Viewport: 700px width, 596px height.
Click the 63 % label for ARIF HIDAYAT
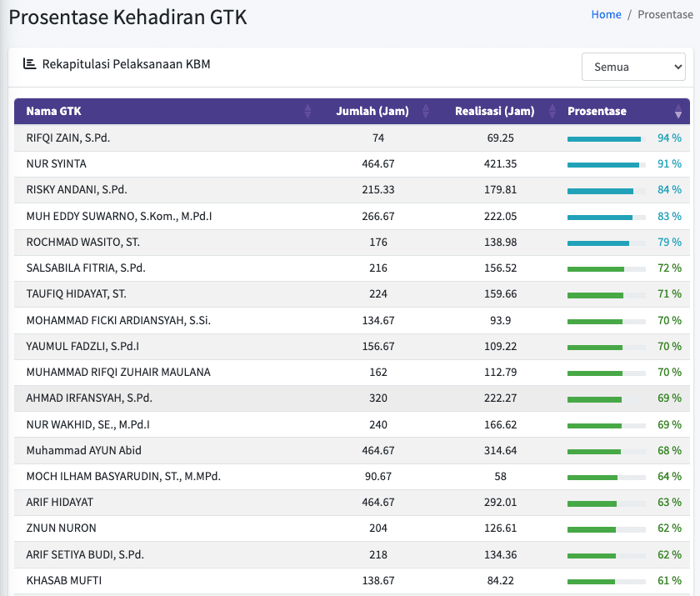[669, 503]
